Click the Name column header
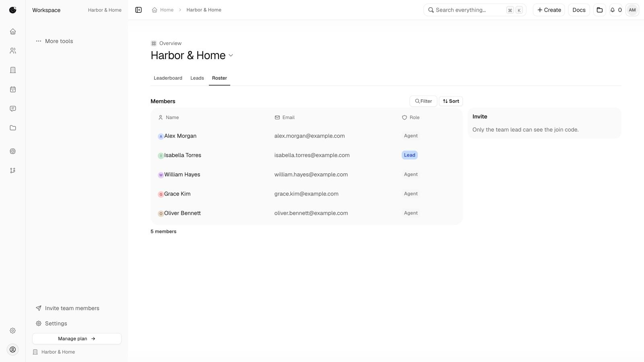This screenshot has height=362, width=644. pos(169,117)
